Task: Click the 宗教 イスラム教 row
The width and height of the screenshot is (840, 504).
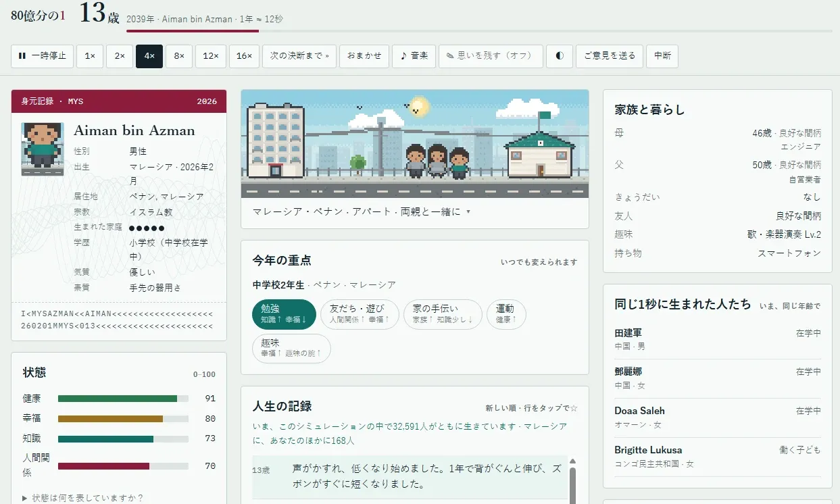Action: (x=145, y=212)
